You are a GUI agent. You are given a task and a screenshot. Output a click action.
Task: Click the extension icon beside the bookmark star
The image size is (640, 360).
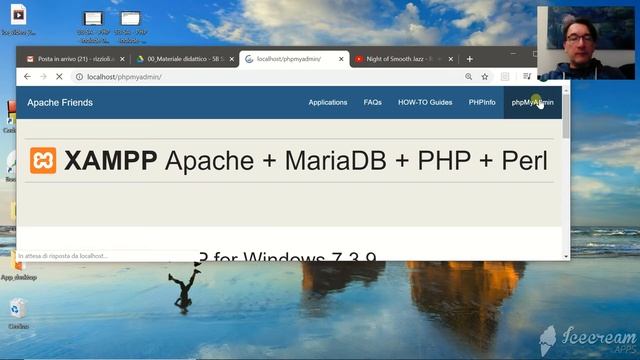point(505,77)
